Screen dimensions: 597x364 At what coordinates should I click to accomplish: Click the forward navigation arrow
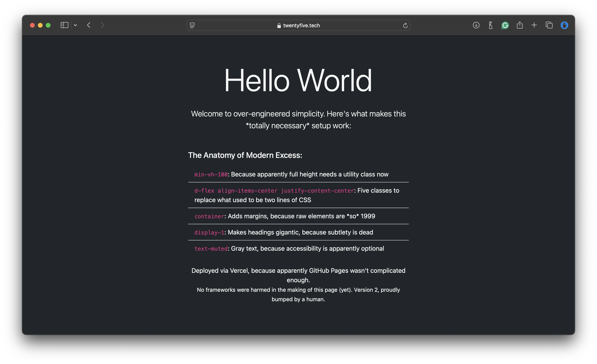click(102, 25)
